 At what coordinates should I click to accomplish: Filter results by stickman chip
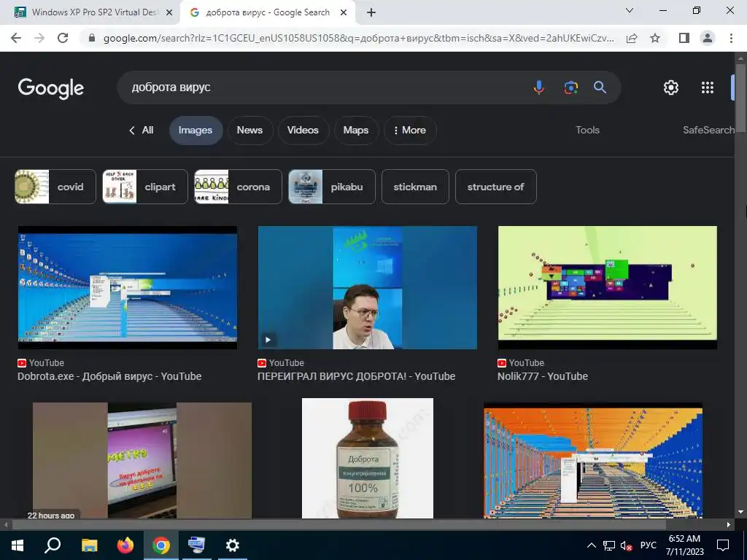(415, 187)
